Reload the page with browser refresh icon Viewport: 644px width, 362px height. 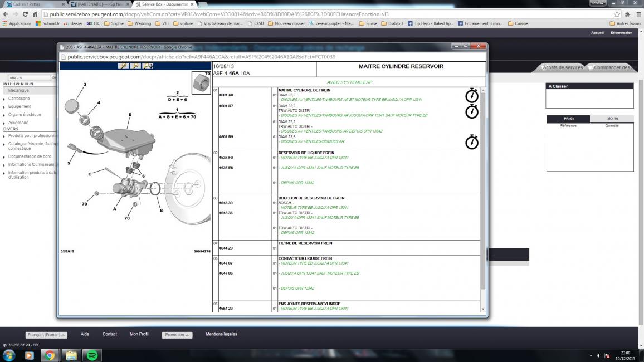coord(25,14)
